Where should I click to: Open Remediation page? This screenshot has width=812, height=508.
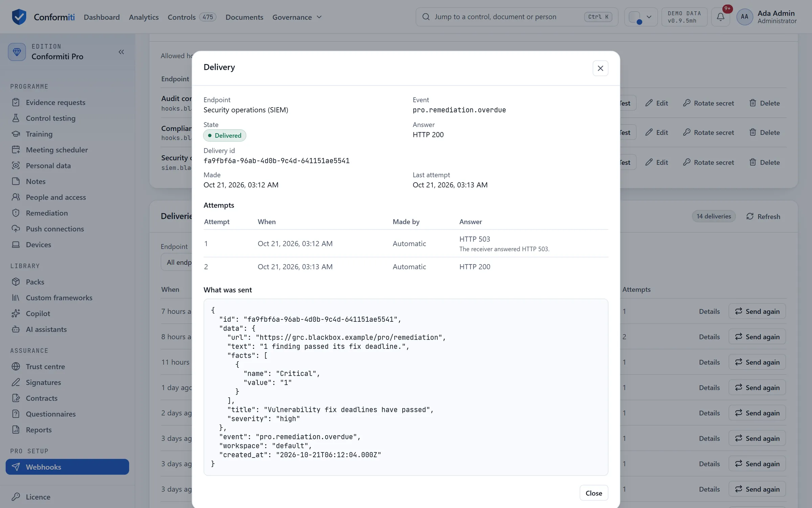click(67, 213)
